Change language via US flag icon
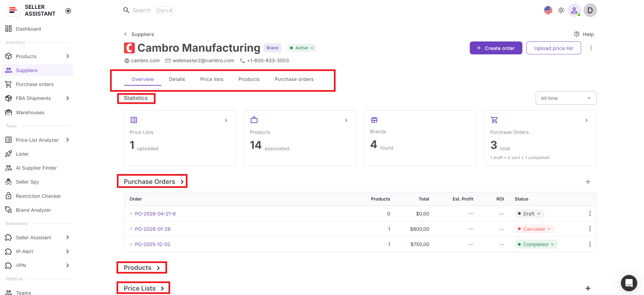 (548, 10)
